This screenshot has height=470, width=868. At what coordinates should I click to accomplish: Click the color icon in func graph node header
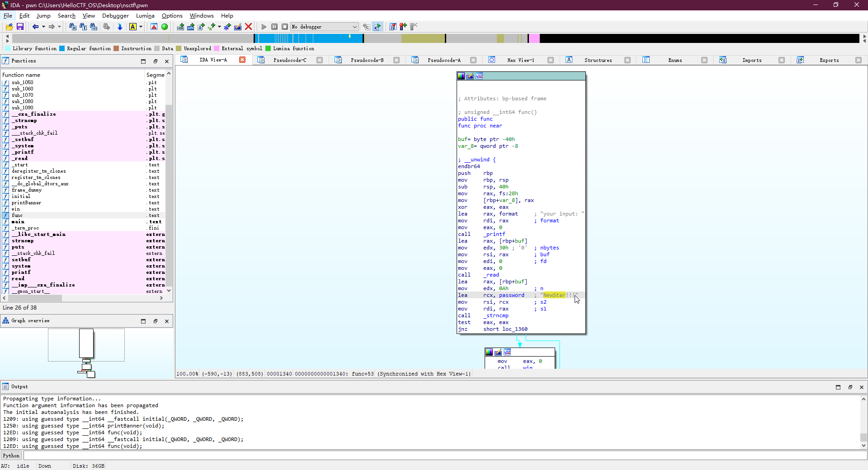[461, 76]
